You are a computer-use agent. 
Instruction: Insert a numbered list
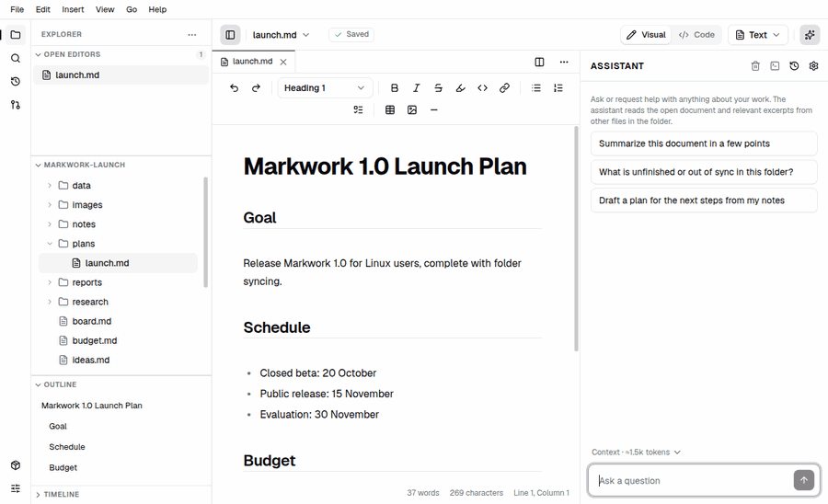558,87
